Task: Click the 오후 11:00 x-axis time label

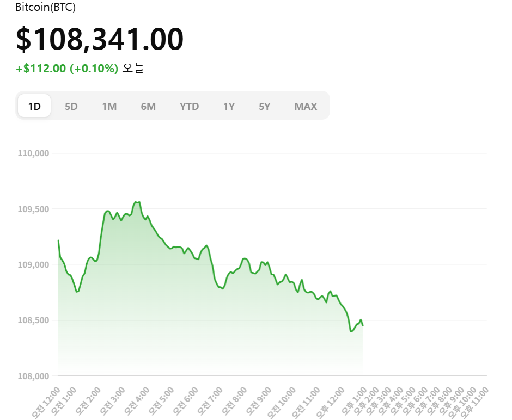Action: tap(474, 403)
